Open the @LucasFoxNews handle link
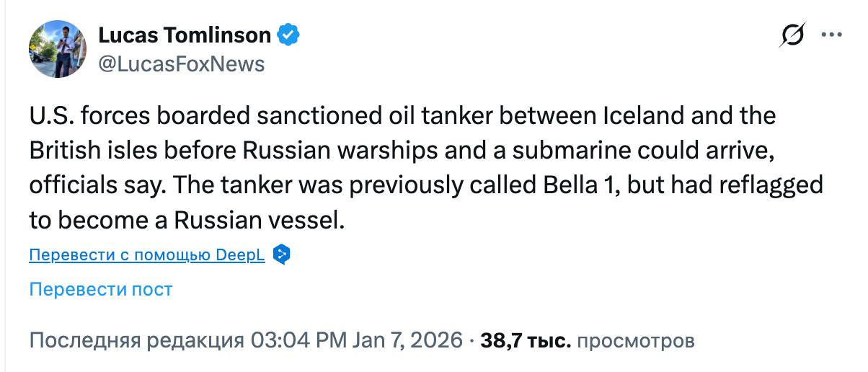Screen dimensions: 868x372 (x=181, y=64)
